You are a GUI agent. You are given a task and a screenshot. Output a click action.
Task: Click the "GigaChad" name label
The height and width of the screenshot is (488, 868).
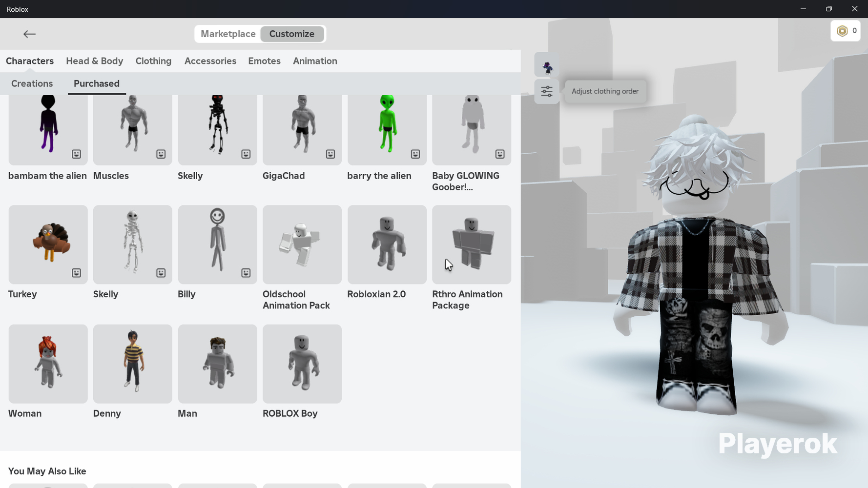click(x=284, y=176)
